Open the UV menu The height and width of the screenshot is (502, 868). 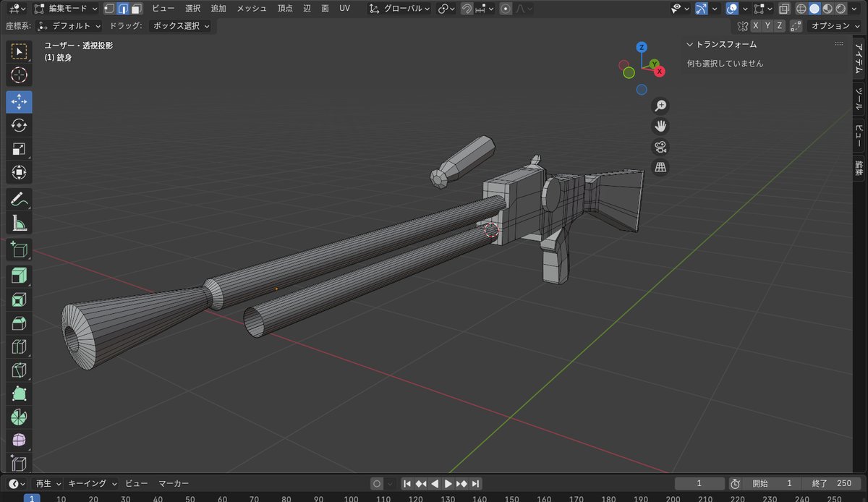pyautogui.click(x=344, y=9)
